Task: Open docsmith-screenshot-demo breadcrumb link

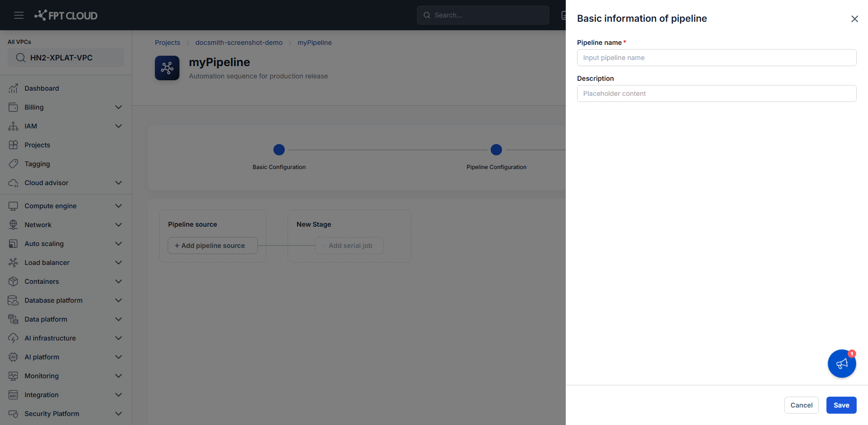Action: (x=239, y=42)
